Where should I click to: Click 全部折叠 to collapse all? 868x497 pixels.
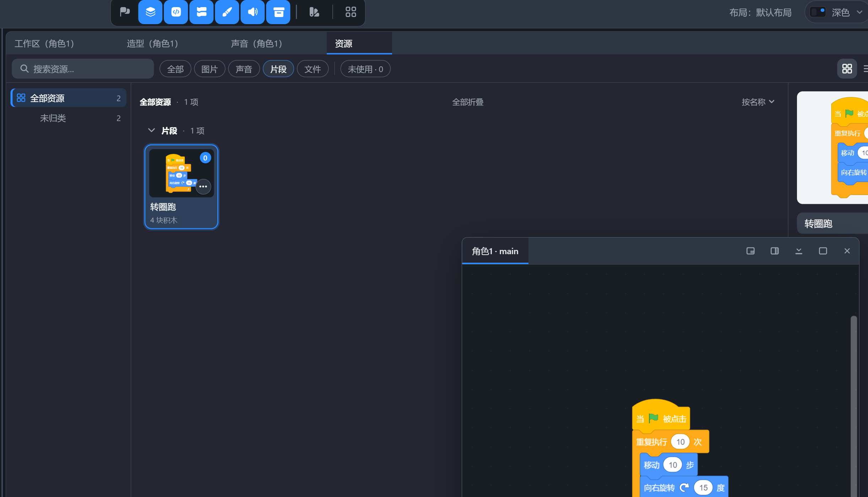tap(468, 102)
